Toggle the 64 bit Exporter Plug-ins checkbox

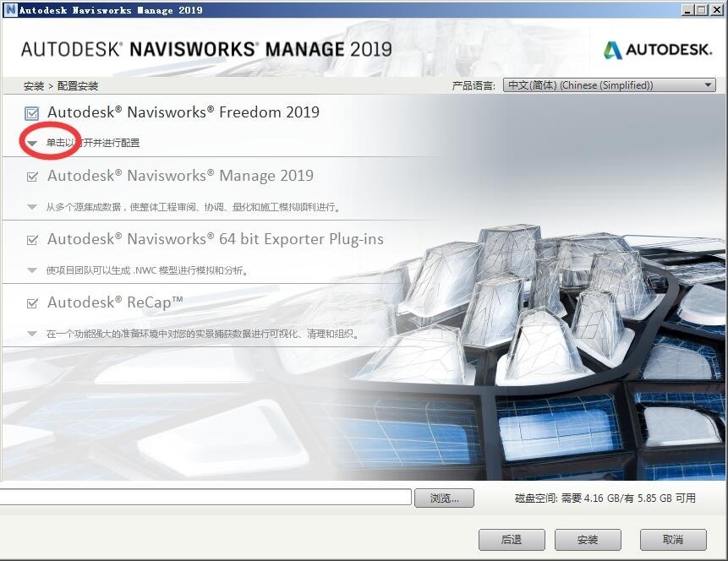[32, 240]
